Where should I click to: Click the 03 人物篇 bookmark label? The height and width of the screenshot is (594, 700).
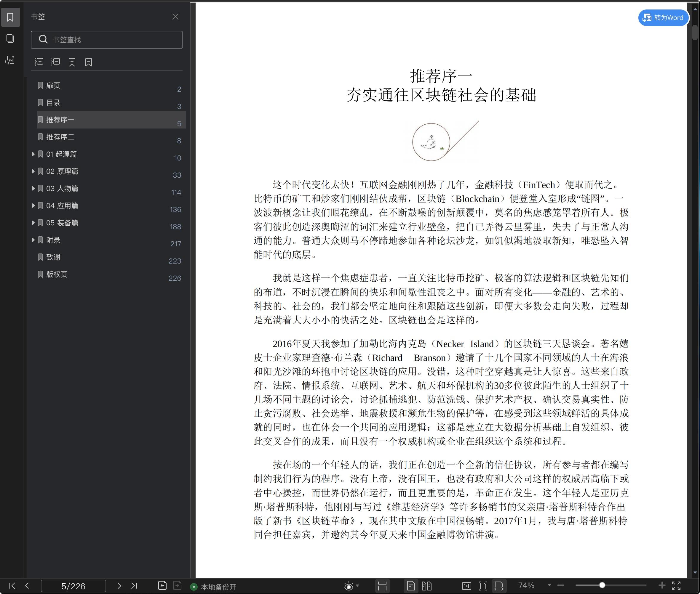62,189
